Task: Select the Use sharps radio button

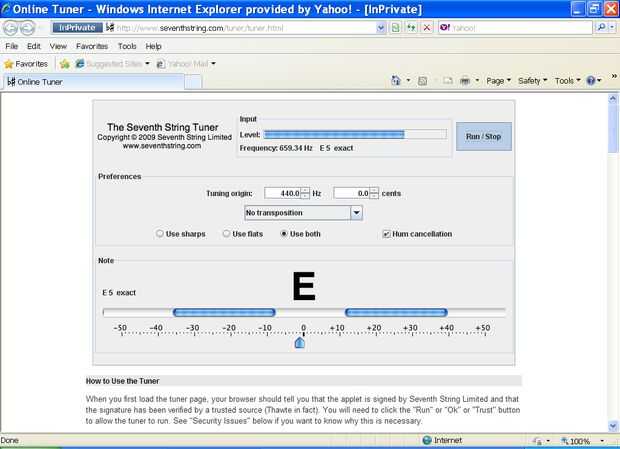Action: [159, 234]
